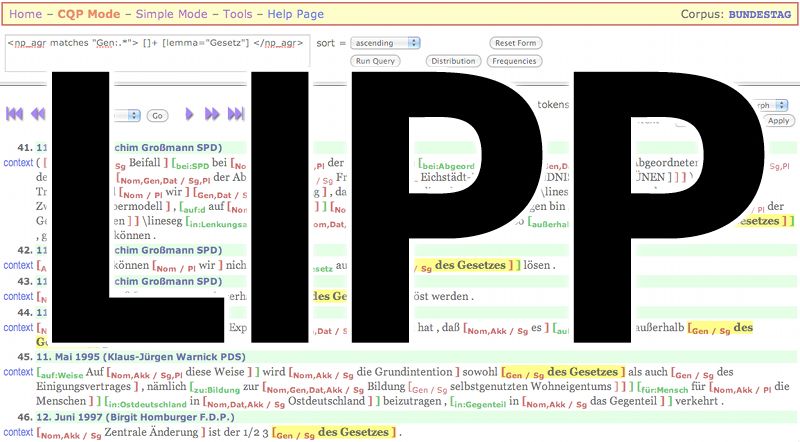Click 'Einigungsvertrages' in result 45
This screenshot has height=442, width=800.
[x=83, y=387]
